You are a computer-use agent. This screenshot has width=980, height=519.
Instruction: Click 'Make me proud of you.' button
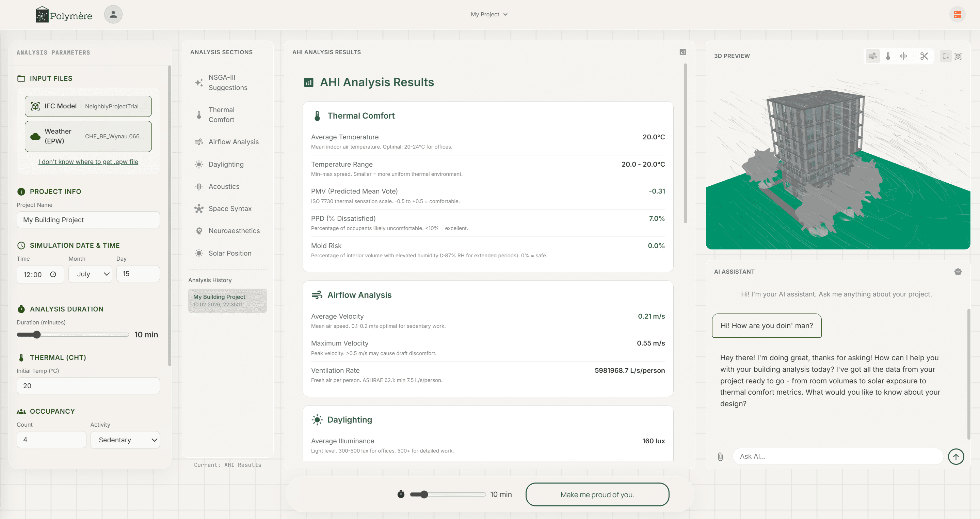tap(597, 494)
